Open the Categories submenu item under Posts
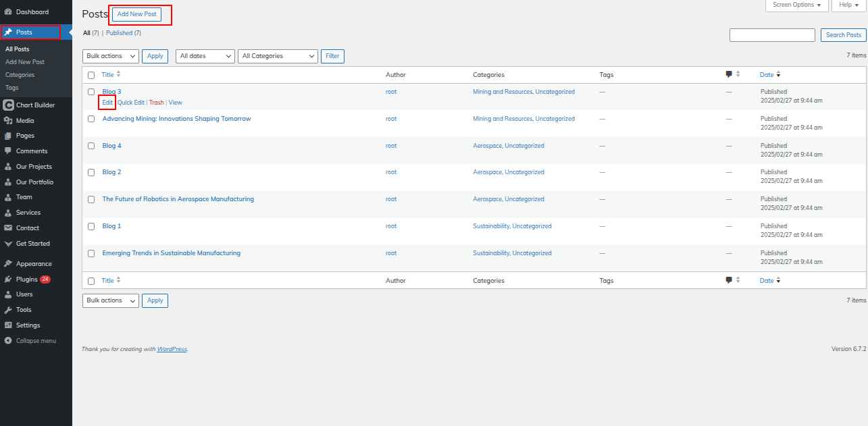The width and height of the screenshot is (868, 426). (x=20, y=75)
